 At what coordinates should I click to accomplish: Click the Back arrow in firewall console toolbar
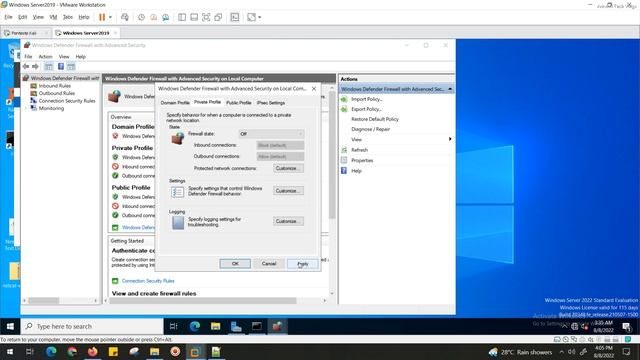point(26,66)
